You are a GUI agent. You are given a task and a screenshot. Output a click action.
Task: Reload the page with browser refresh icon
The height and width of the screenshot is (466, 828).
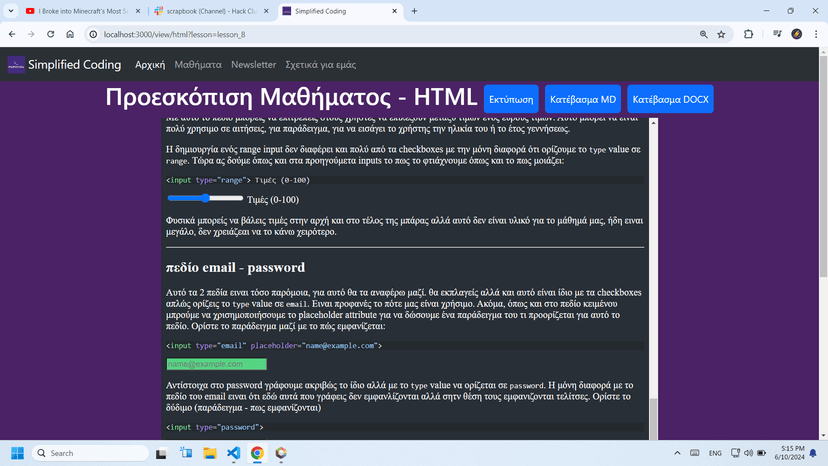51,34
